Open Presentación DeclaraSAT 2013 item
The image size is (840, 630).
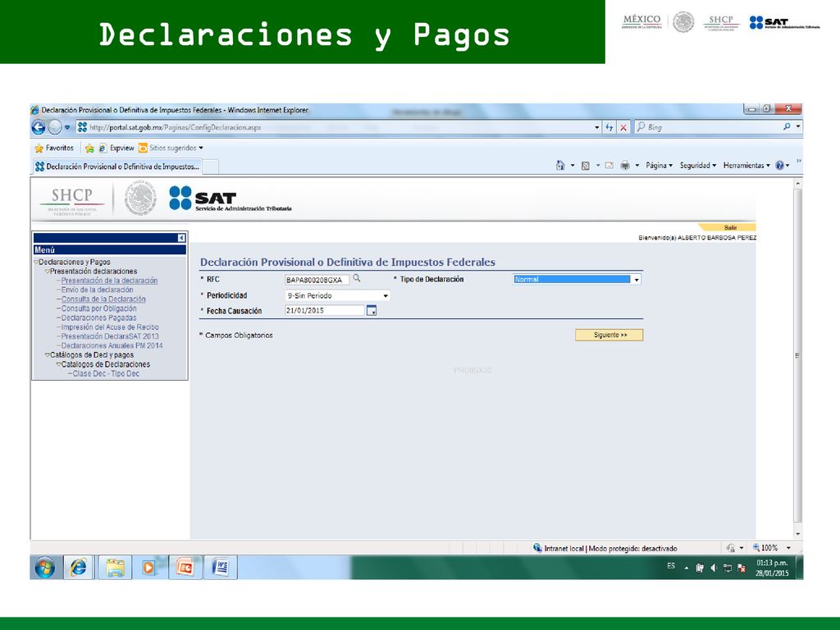pyautogui.click(x=110, y=336)
